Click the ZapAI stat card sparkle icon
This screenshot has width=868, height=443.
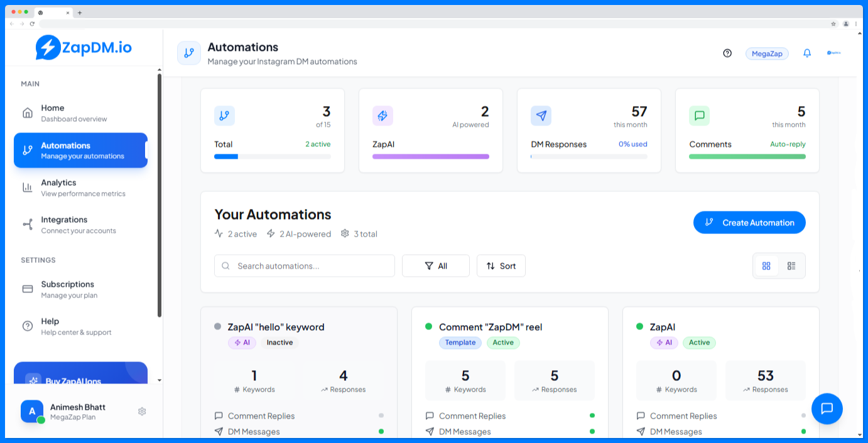(x=382, y=115)
